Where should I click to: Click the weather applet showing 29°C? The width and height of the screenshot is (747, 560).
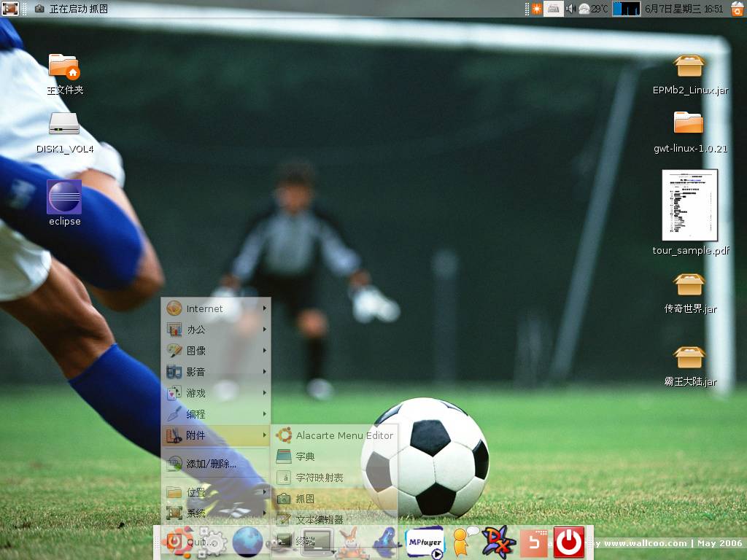point(593,9)
